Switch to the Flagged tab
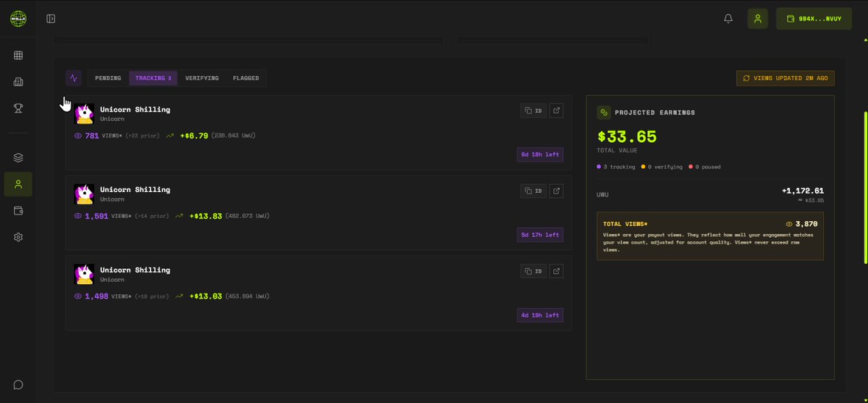This screenshot has height=403, width=868. pos(246,78)
